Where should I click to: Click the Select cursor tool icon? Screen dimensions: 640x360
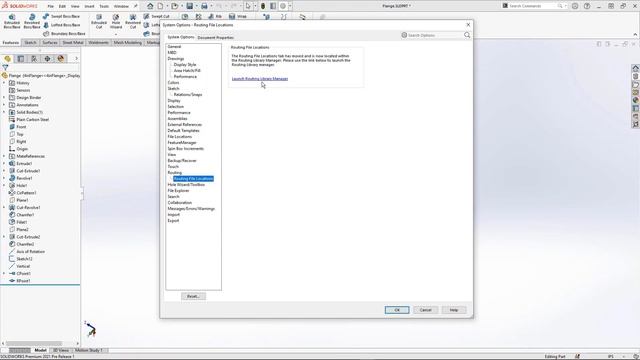pos(248,6)
